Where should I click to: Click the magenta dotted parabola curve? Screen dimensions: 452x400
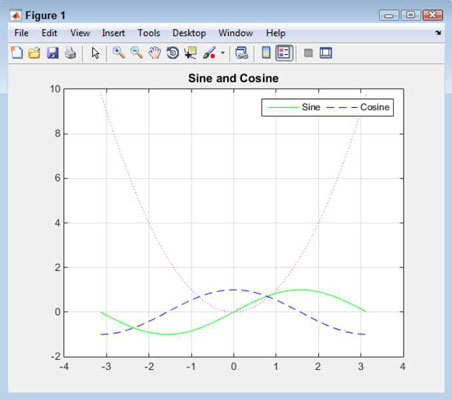(x=149, y=223)
